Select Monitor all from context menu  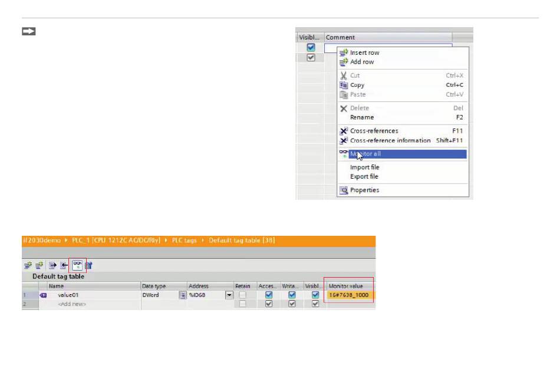365,154
